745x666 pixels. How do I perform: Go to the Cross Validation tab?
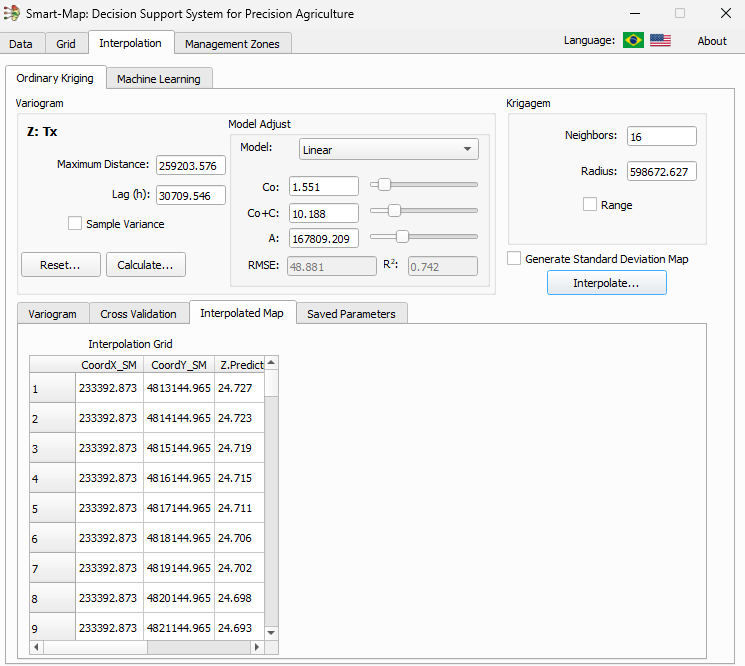click(138, 314)
